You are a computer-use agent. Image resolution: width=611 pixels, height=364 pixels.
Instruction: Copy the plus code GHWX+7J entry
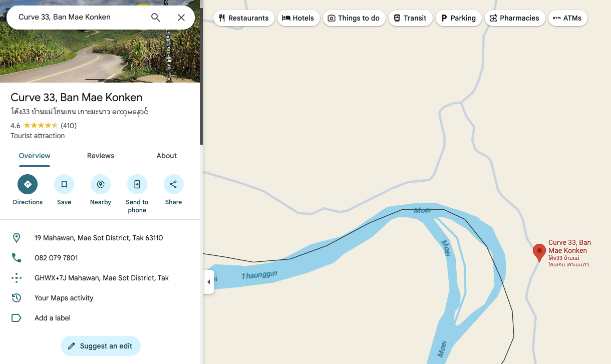click(x=100, y=278)
